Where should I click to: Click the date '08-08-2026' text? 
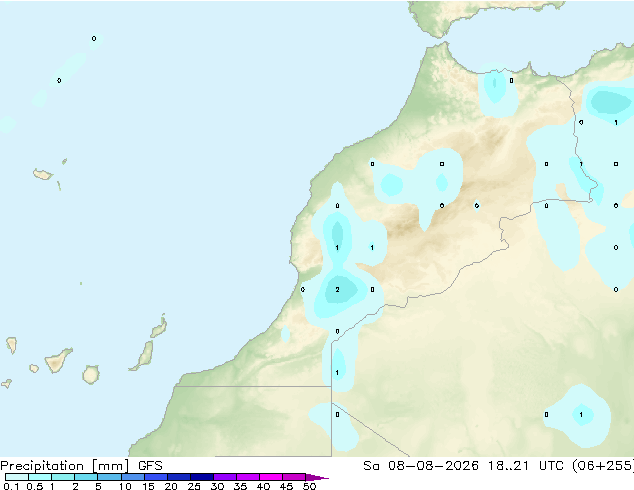433,466
